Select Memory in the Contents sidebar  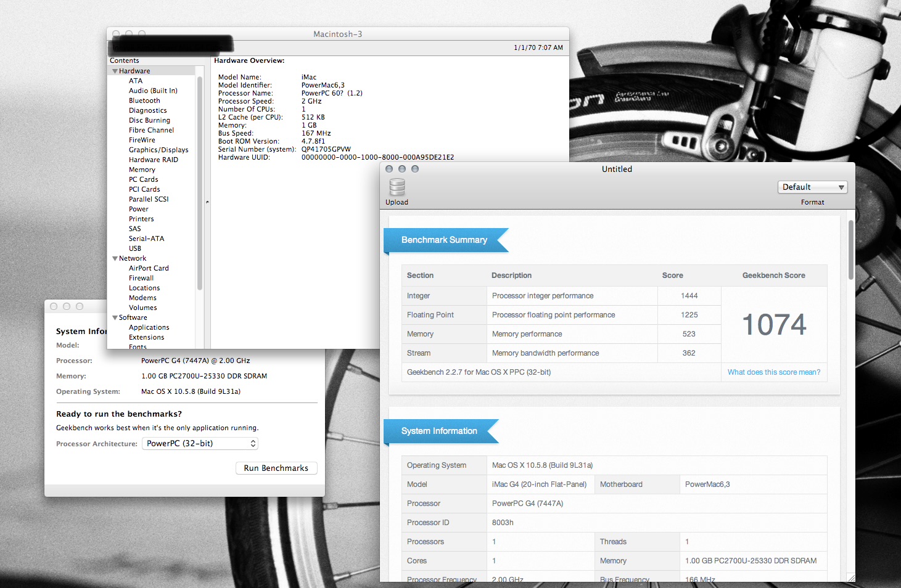(142, 169)
